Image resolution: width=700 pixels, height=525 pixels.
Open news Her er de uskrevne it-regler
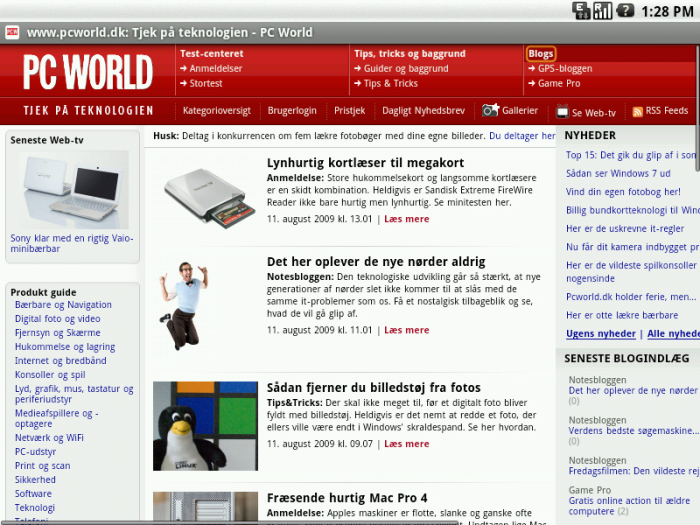point(625,229)
